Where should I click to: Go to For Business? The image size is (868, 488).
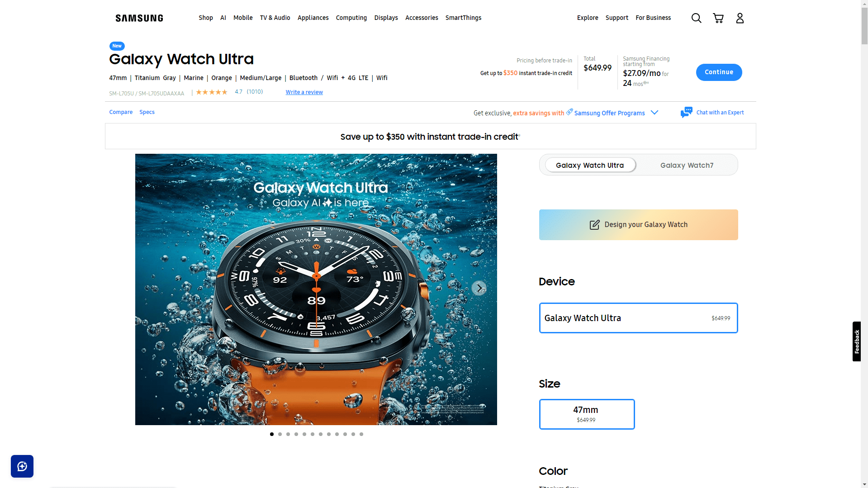(x=653, y=18)
